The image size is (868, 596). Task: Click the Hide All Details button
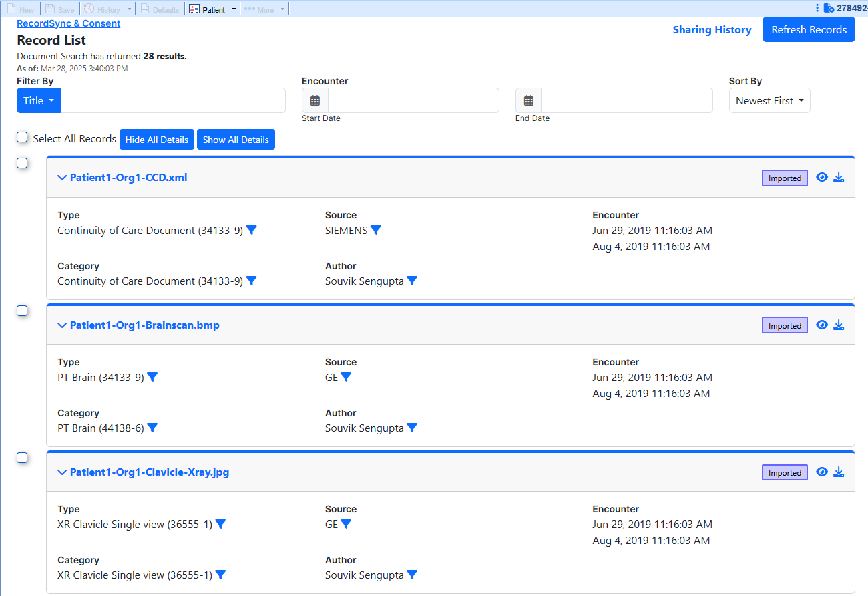[x=157, y=140]
